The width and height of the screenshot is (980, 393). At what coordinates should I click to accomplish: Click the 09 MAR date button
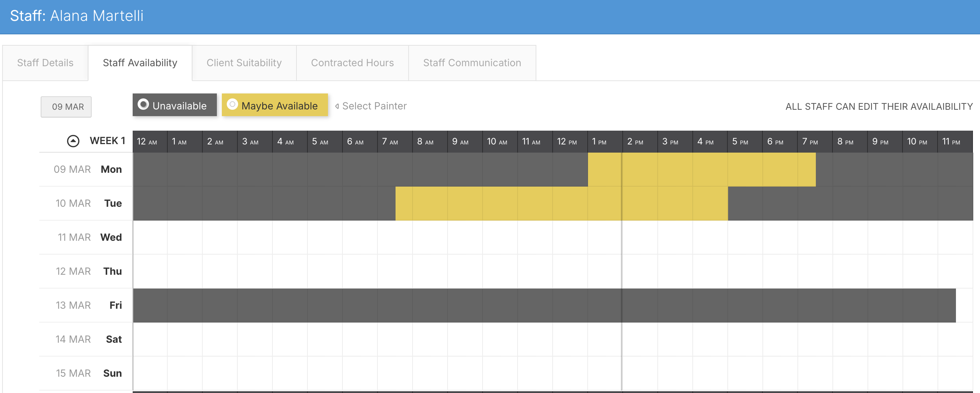tap(66, 107)
